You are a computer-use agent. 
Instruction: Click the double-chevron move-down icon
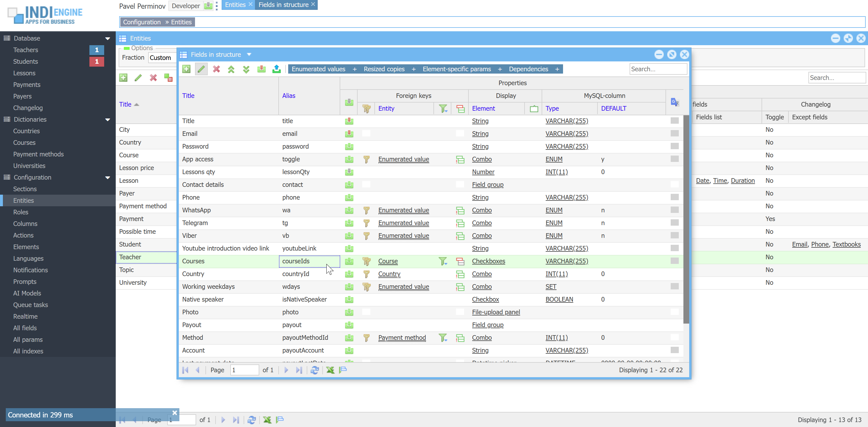[246, 69]
